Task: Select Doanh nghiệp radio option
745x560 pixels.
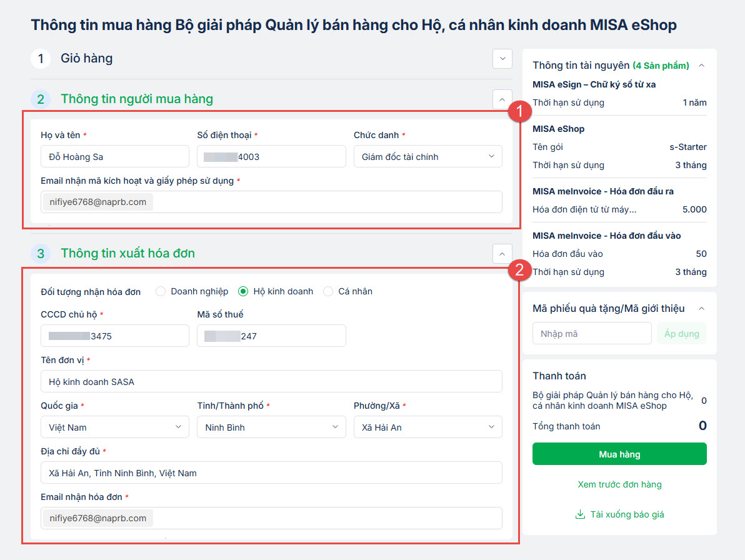Action: pyautogui.click(x=161, y=291)
